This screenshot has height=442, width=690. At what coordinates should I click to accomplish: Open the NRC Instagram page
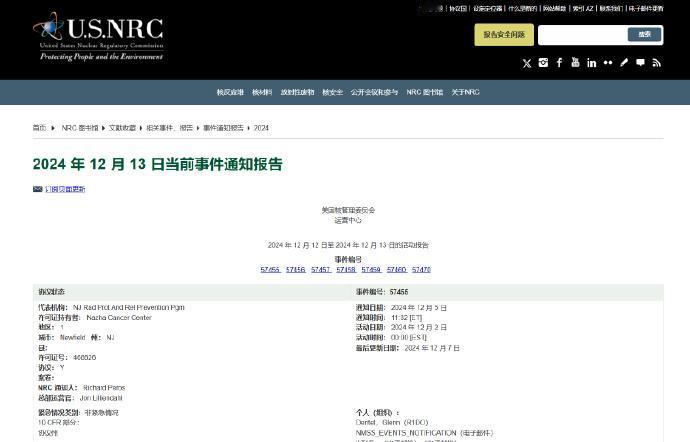543,63
